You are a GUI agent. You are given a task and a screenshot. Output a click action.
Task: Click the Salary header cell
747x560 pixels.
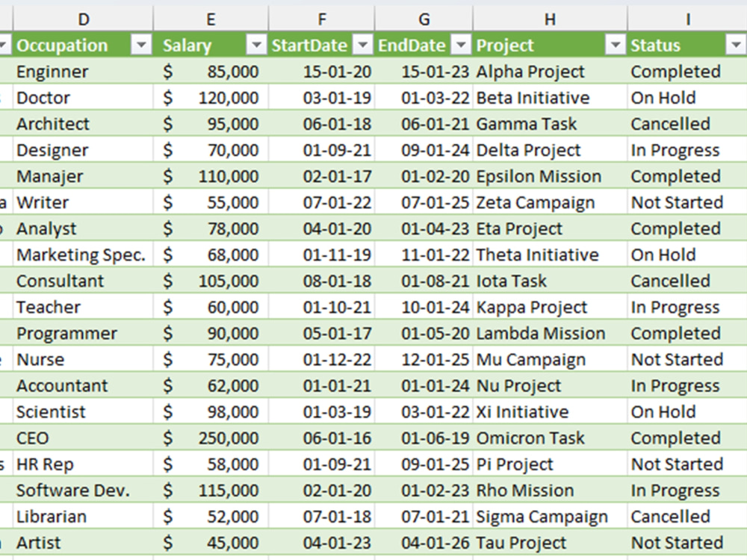tap(211, 46)
